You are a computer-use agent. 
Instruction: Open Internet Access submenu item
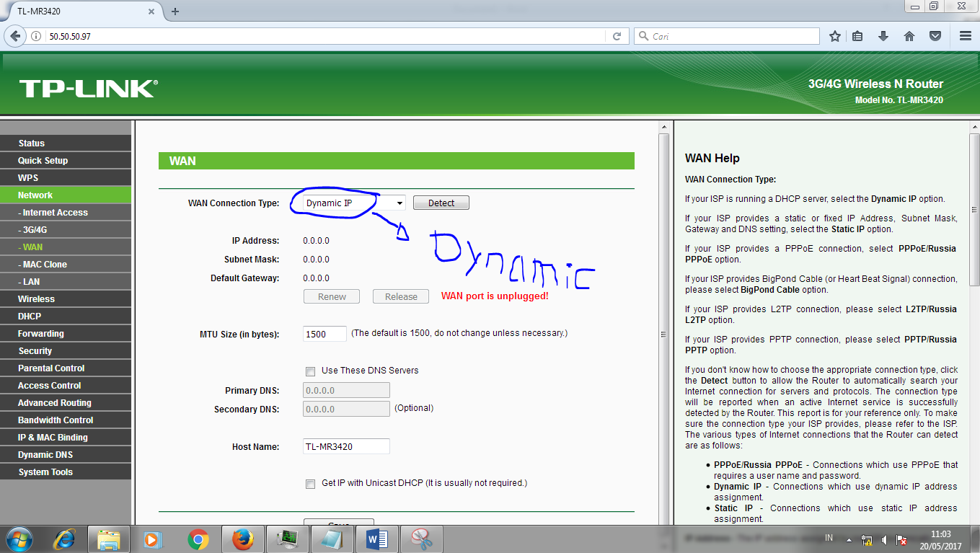(66, 212)
